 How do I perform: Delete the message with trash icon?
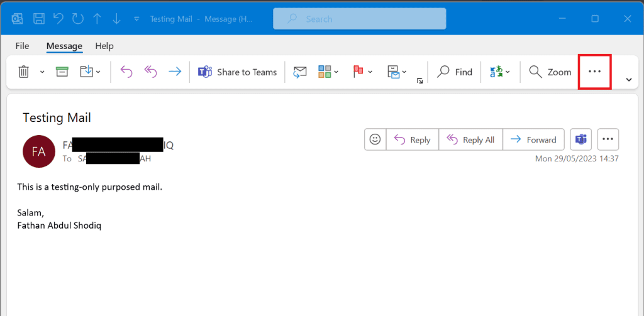[24, 72]
